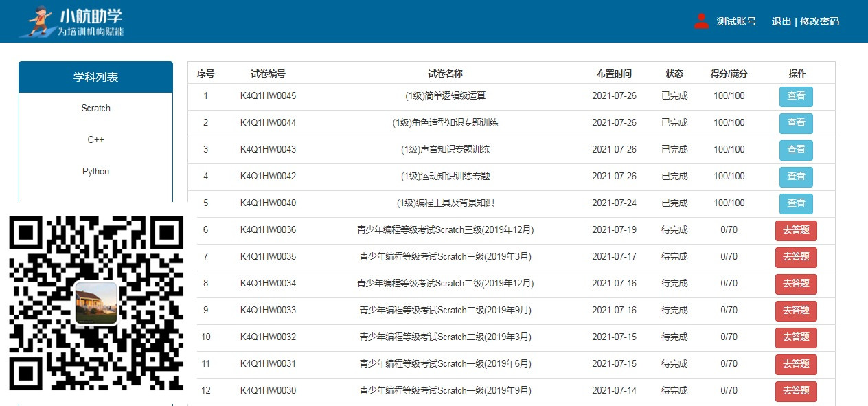Click paper code K4Q1HW0045

pyautogui.click(x=268, y=96)
